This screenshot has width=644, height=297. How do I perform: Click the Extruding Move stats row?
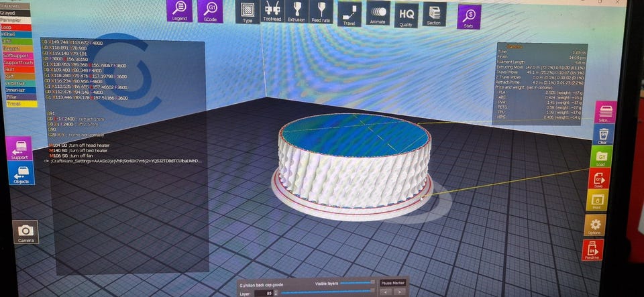point(539,67)
